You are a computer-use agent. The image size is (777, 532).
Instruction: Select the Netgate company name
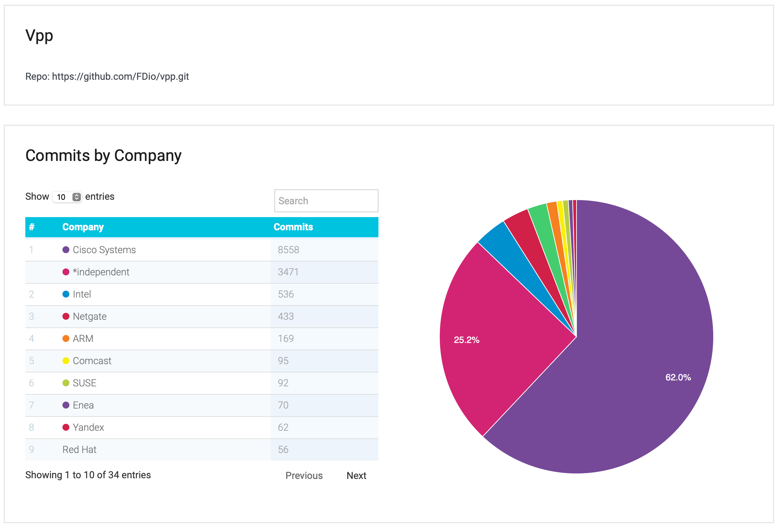89,316
